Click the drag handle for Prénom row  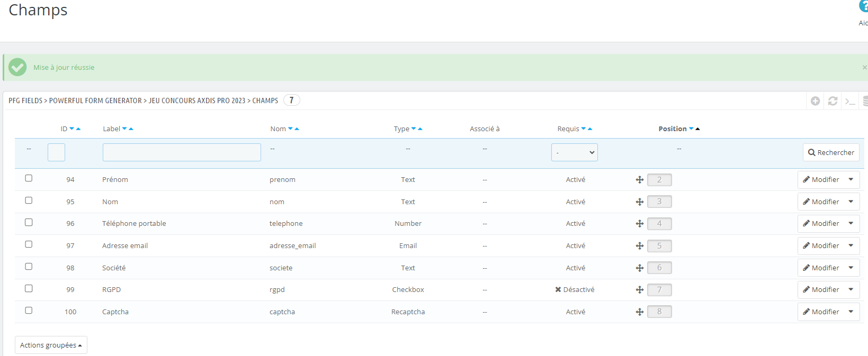[640, 180]
